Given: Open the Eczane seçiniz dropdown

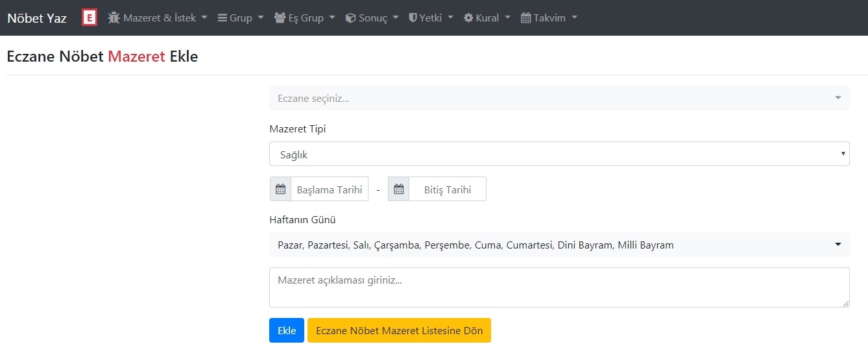Looking at the screenshot, I should [559, 98].
